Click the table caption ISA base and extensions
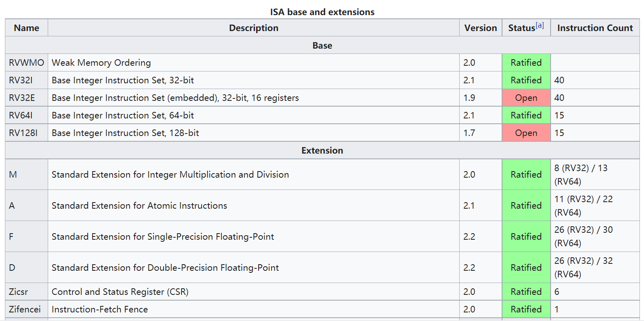This screenshot has height=321, width=644. (322, 12)
